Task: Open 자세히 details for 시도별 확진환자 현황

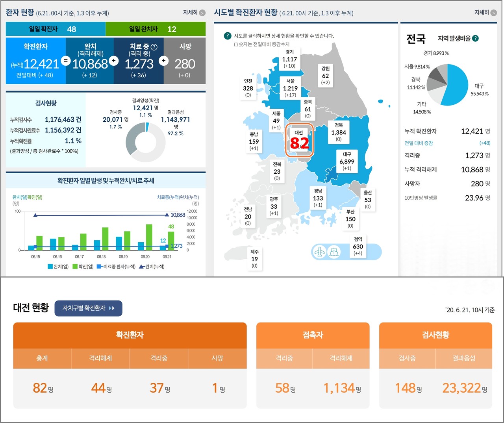Action: (x=485, y=13)
